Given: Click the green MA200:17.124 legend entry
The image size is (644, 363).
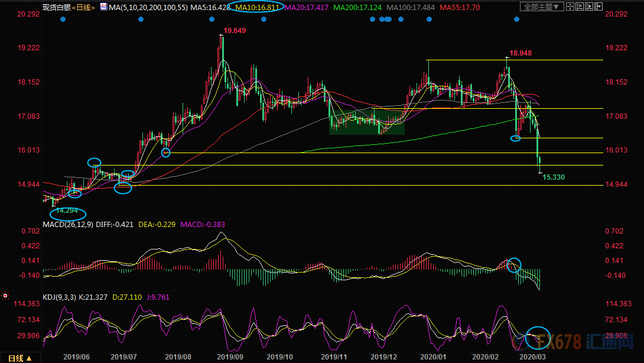Looking at the screenshot, I should coord(356,7).
